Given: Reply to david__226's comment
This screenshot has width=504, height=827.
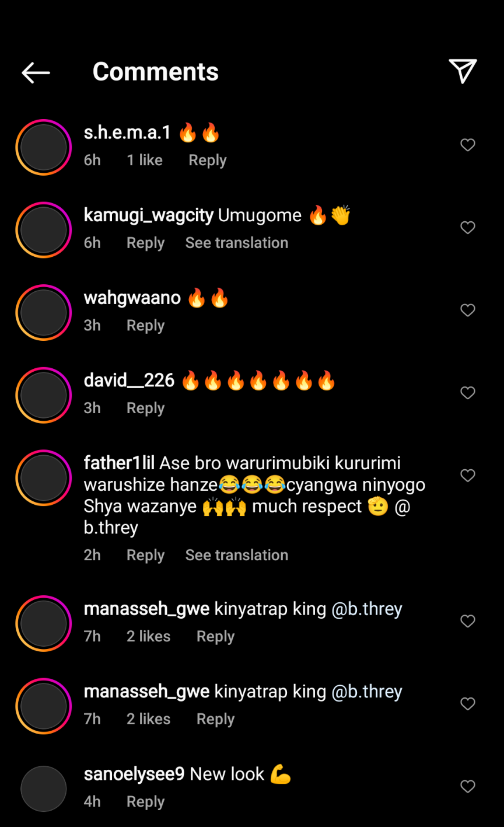Looking at the screenshot, I should pos(145,408).
